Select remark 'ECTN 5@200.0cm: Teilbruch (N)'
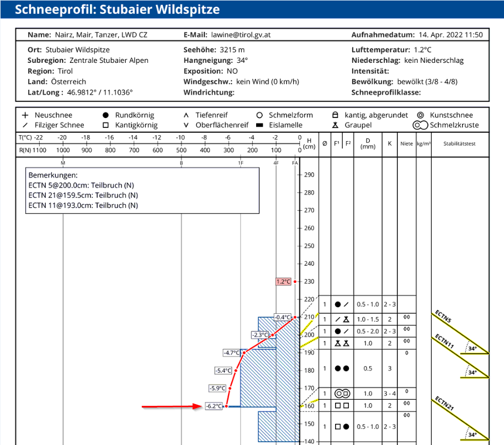 click(81, 185)
